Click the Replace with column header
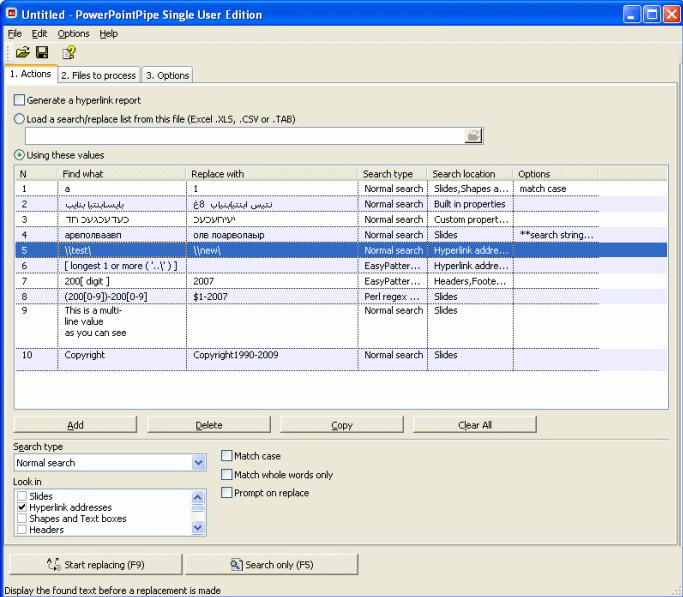This screenshot has height=597, width=683. coord(272,174)
